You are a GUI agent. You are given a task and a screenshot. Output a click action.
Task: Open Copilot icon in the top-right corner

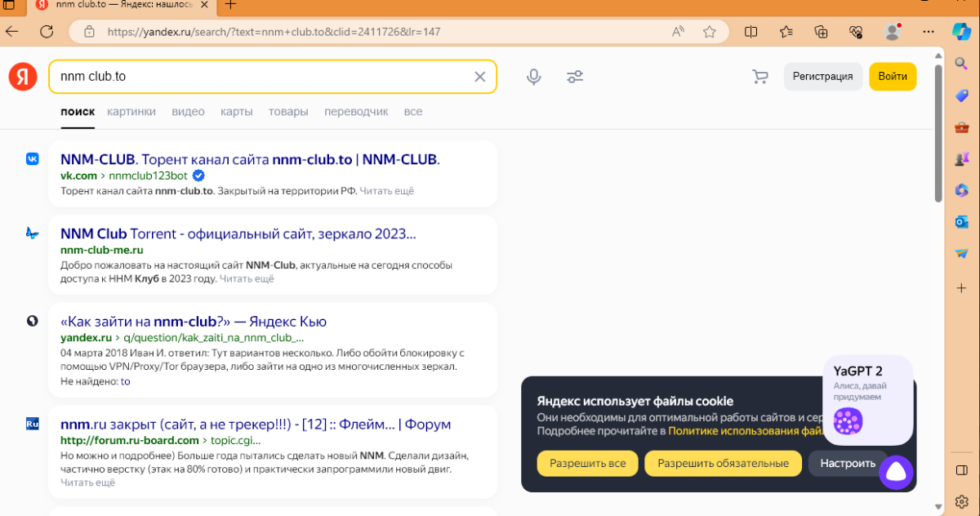coord(962,31)
